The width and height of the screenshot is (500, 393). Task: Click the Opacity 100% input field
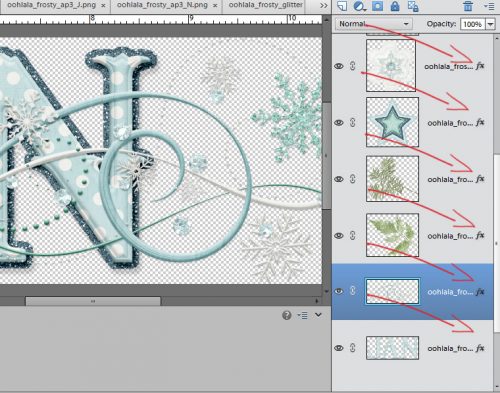pyautogui.click(x=473, y=24)
